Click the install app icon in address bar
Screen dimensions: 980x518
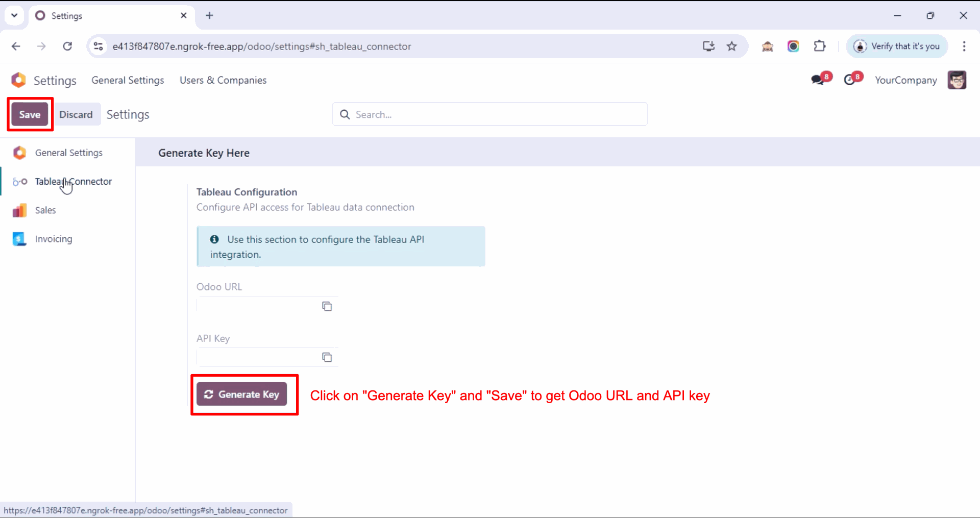click(x=708, y=46)
